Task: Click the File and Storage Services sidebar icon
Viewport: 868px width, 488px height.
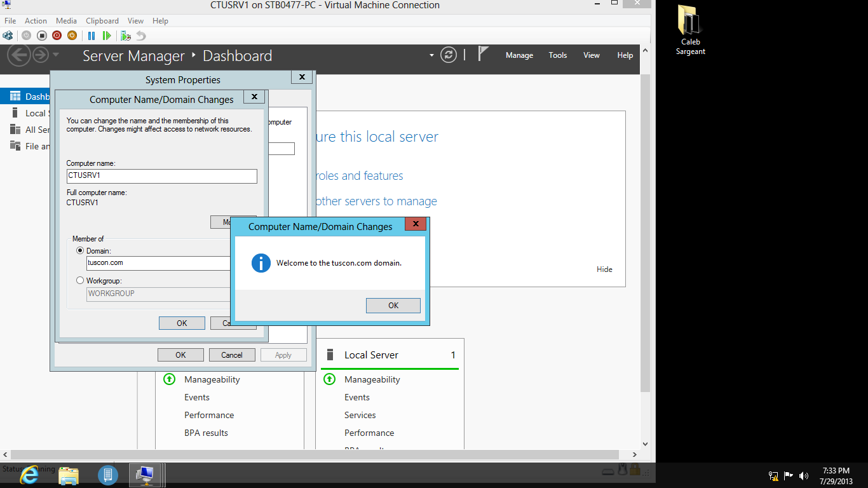Action: click(15, 146)
